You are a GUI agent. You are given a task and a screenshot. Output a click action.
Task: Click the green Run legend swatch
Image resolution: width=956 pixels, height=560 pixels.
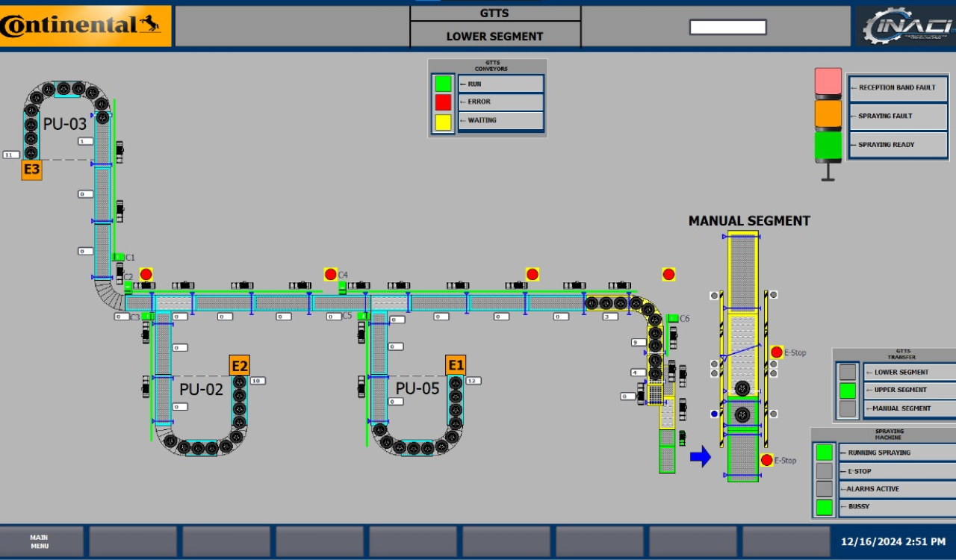click(444, 84)
